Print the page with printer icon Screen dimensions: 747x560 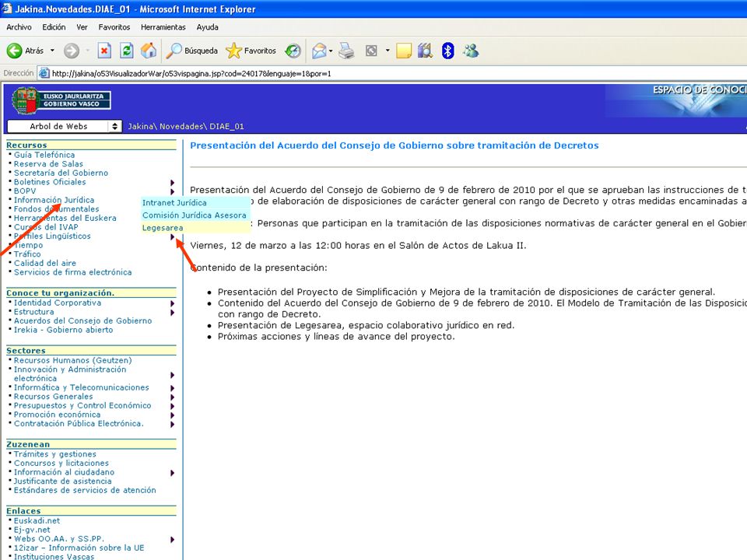tap(346, 51)
